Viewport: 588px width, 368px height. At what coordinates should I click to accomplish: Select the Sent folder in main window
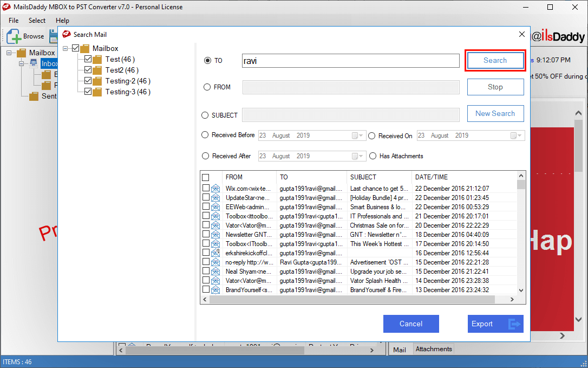pyautogui.click(x=49, y=96)
